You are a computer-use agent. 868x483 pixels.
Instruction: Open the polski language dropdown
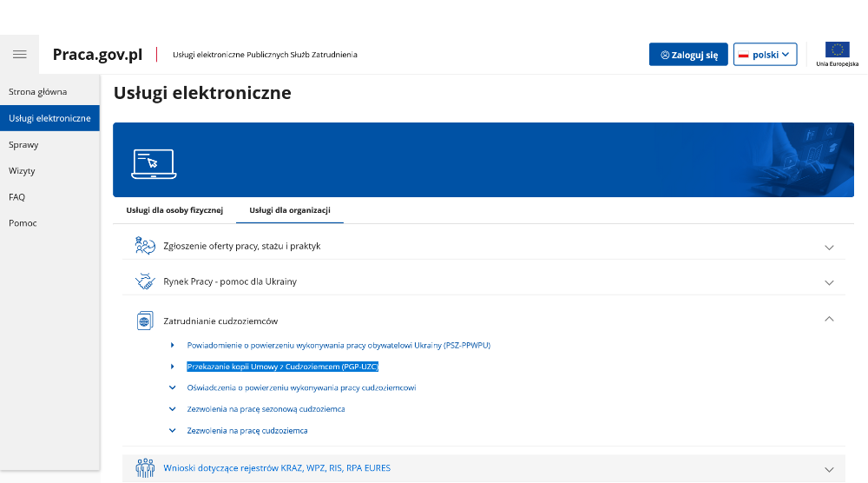coord(765,55)
